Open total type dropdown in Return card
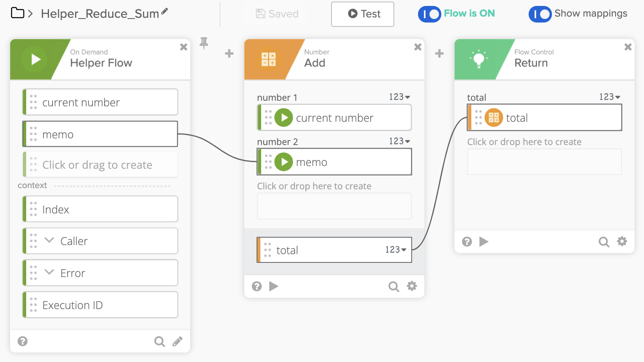This screenshot has height=362, width=644. click(610, 97)
